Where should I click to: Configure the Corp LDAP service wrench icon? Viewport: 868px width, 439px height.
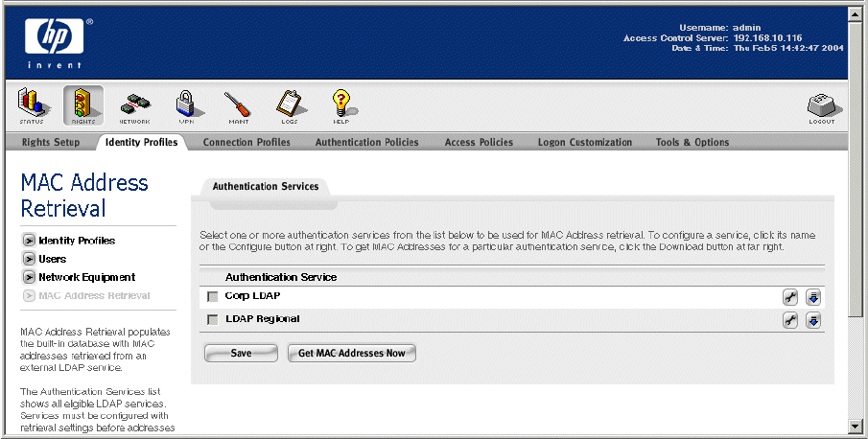coord(790,297)
